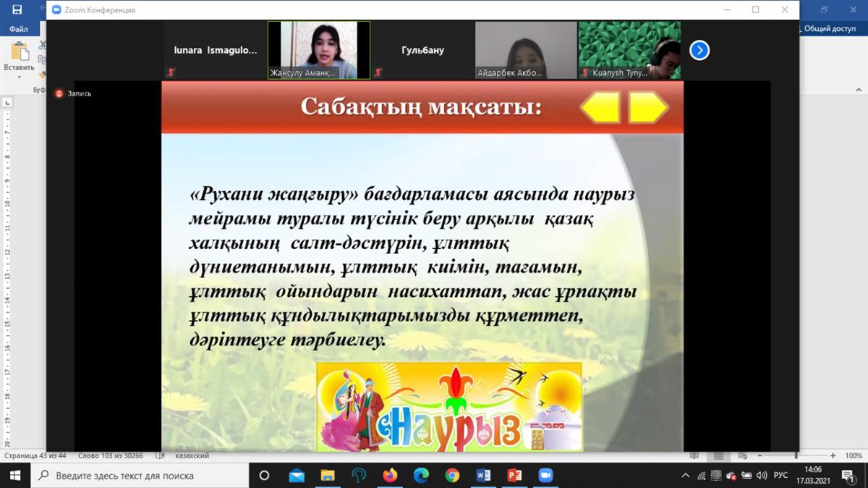Select Айдарбек's video thumbnail
The image size is (868, 488).
point(526,50)
